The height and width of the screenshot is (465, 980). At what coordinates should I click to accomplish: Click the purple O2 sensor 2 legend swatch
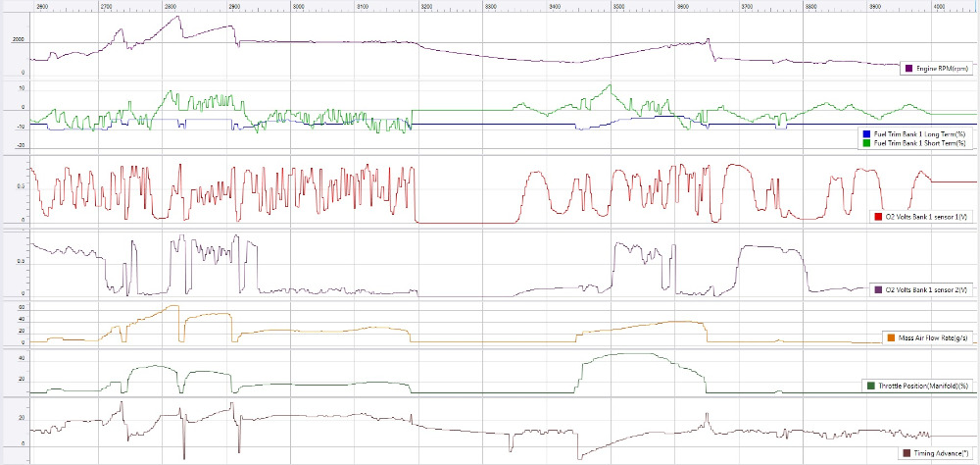877,289
